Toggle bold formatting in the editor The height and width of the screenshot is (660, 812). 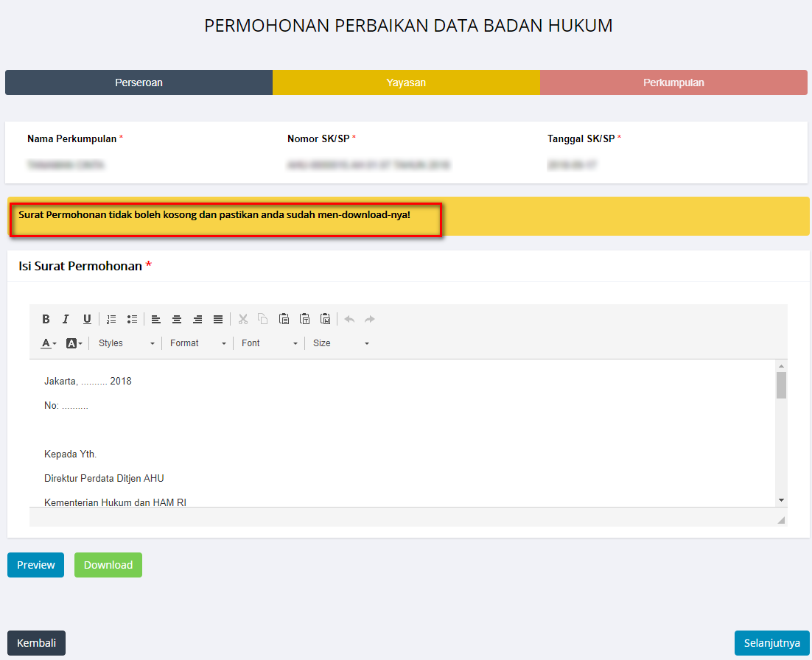tap(46, 319)
